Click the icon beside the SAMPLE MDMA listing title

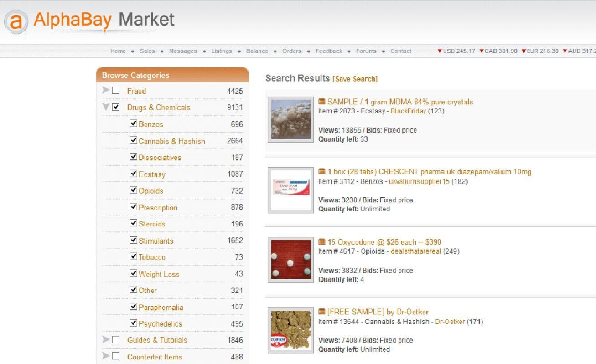(322, 102)
